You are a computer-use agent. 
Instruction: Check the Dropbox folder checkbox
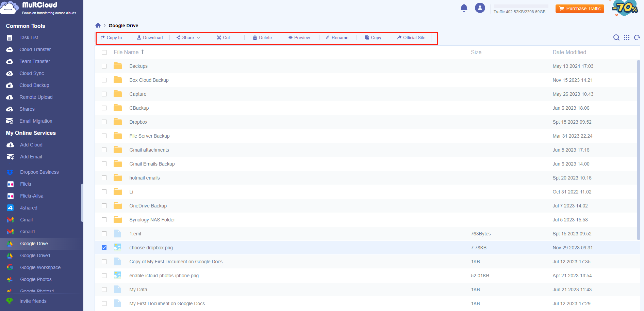coord(104,122)
